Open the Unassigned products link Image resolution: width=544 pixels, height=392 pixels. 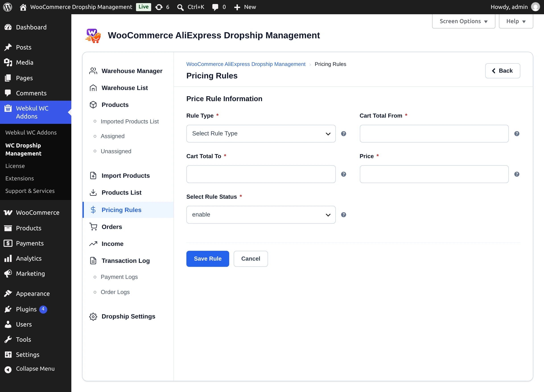(116, 151)
